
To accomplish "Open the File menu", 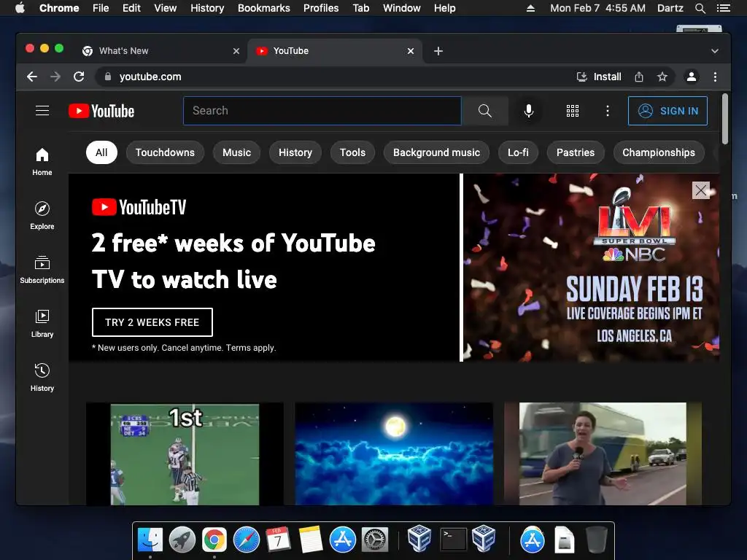I will tap(101, 8).
